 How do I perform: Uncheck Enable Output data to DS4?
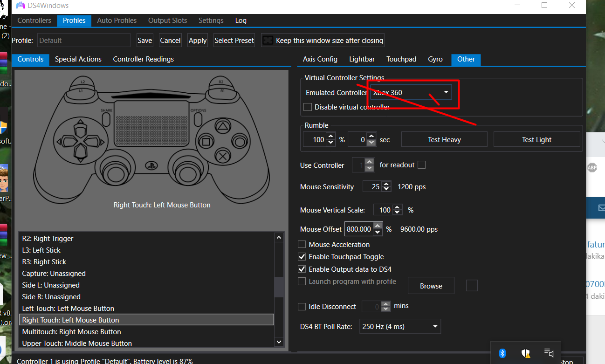[x=302, y=269]
